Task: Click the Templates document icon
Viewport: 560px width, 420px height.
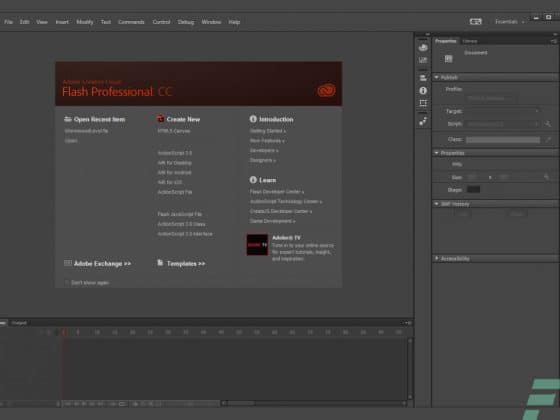Action: [160, 263]
